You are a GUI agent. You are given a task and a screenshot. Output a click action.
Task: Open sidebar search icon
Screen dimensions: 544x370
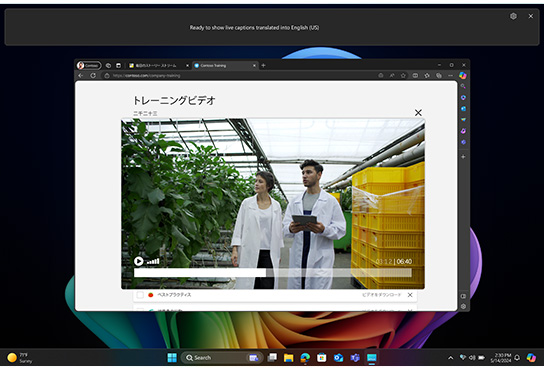click(x=463, y=86)
